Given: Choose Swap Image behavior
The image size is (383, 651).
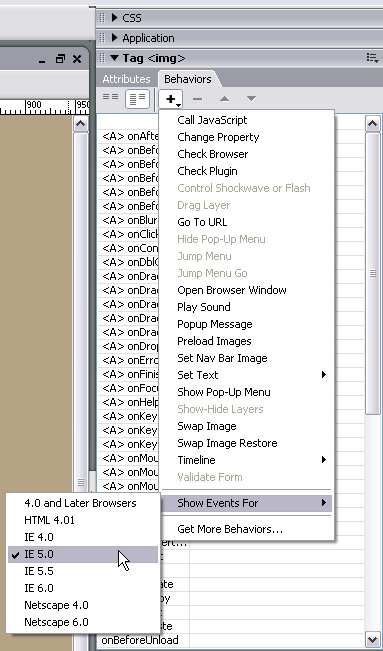Looking at the screenshot, I should click(x=207, y=426).
